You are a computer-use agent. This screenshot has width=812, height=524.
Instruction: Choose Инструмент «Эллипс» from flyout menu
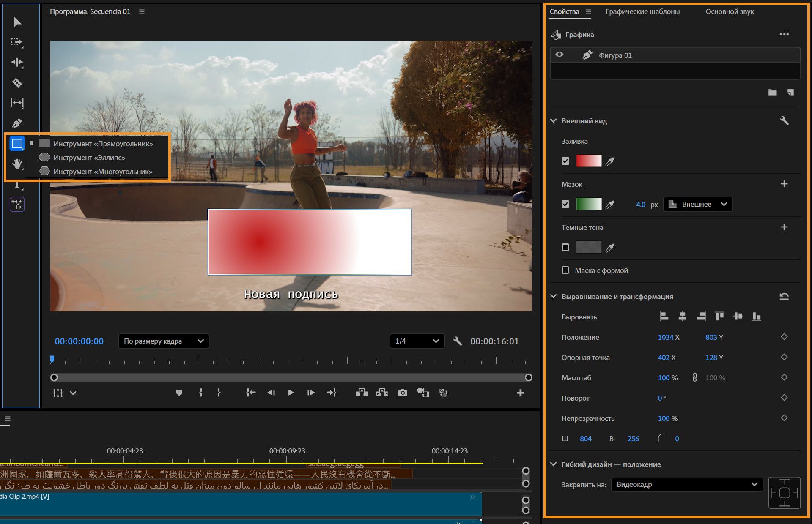point(89,158)
